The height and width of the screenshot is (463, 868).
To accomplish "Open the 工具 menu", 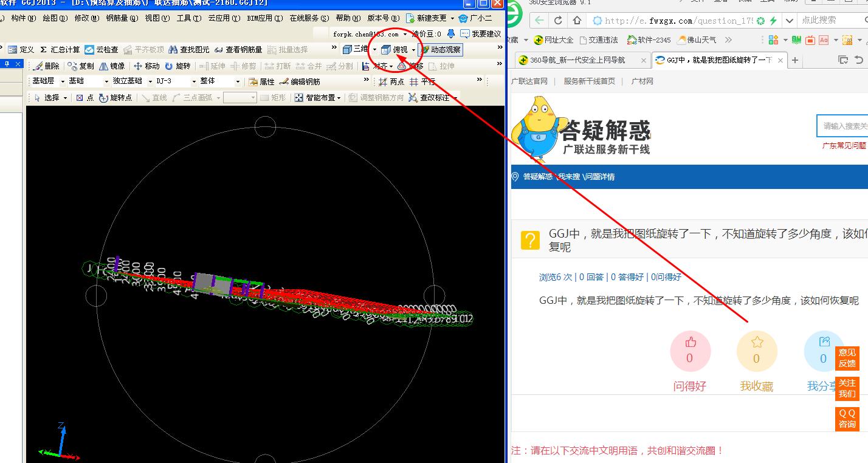I will click(188, 18).
